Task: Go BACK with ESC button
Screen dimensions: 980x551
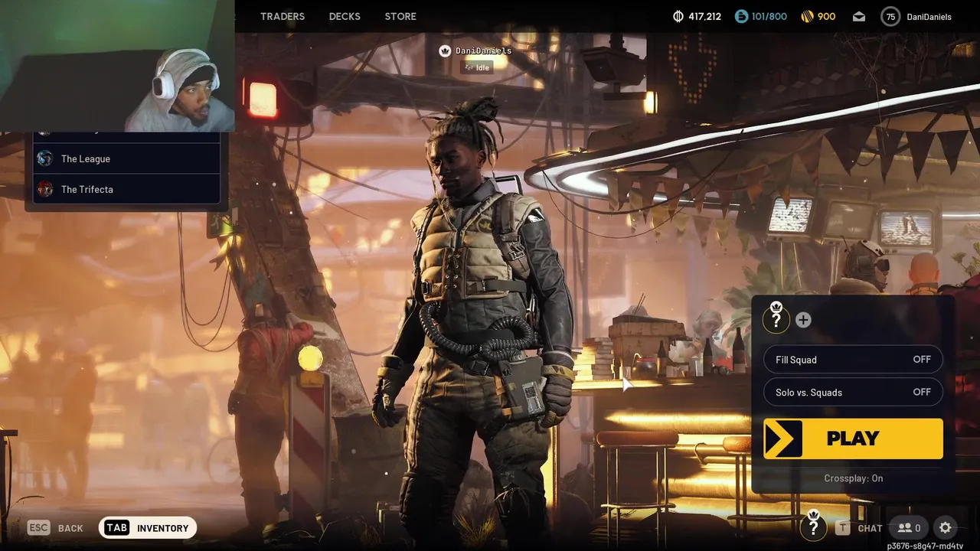Action: click(x=55, y=528)
